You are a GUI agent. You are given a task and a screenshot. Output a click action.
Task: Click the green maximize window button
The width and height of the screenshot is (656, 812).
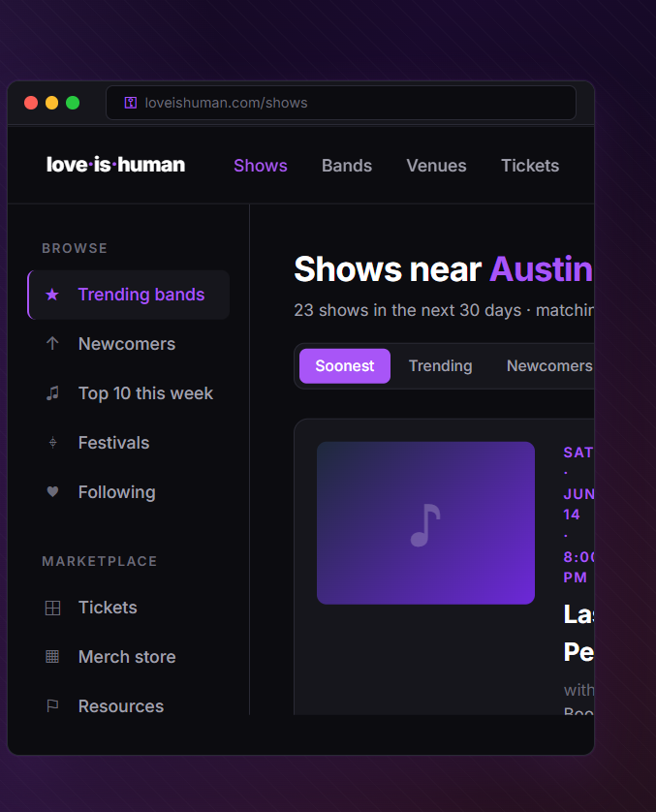point(73,103)
